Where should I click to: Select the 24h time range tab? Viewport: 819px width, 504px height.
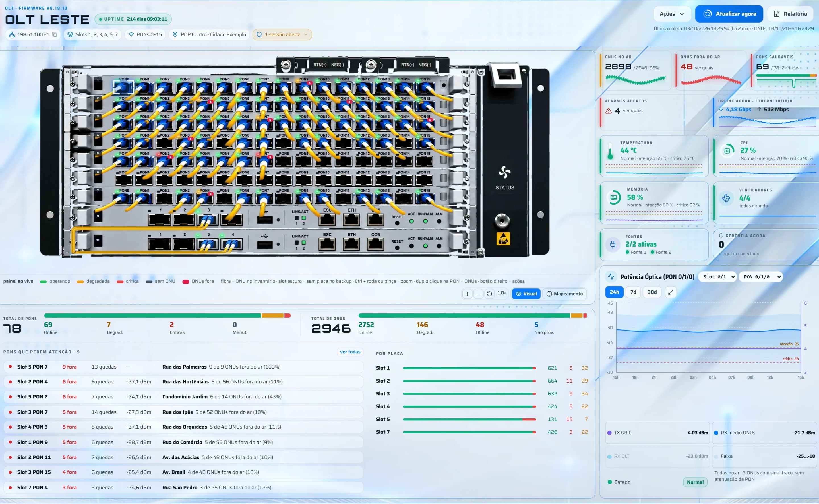(x=614, y=292)
